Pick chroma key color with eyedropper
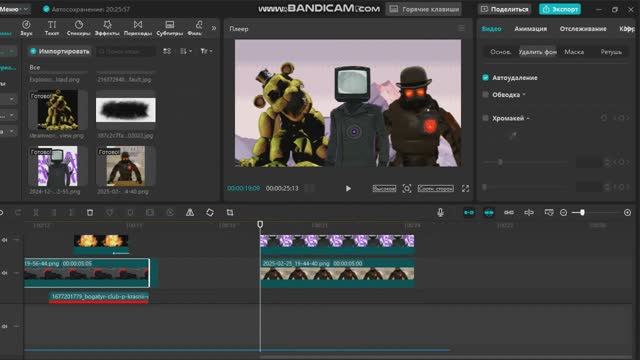This screenshot has height=360, width=640. coord(513,136)
